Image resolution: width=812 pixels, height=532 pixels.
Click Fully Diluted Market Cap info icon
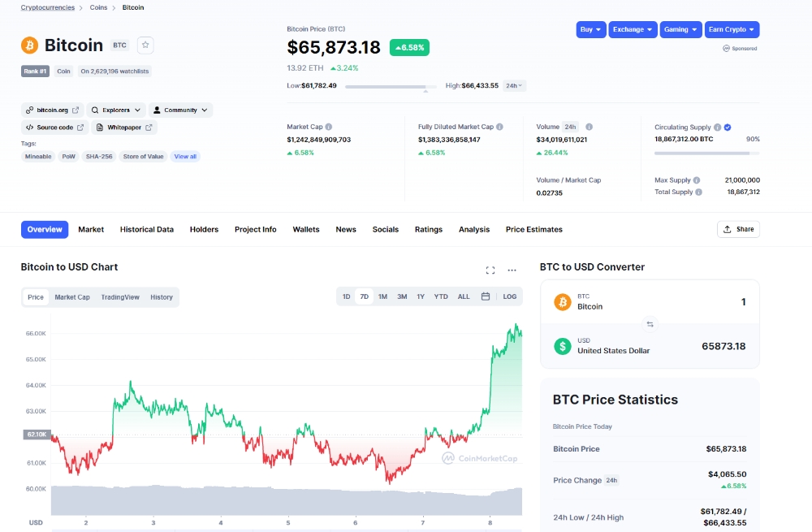499,127
